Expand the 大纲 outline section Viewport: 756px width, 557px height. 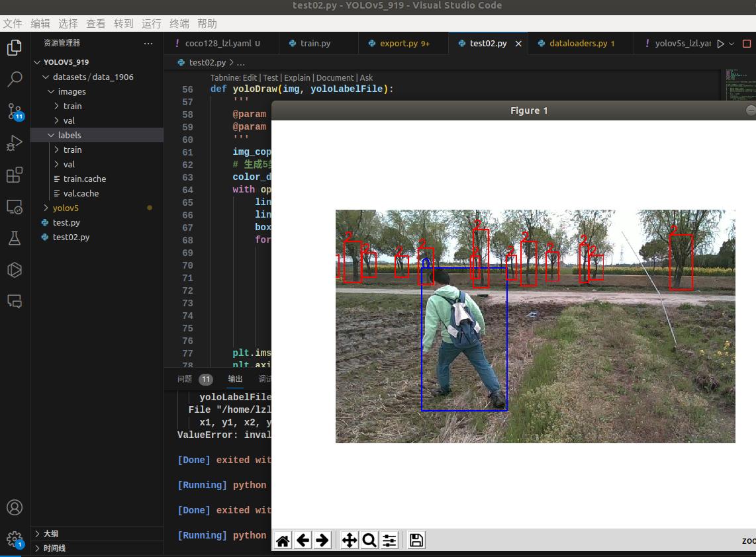(50, 533)
